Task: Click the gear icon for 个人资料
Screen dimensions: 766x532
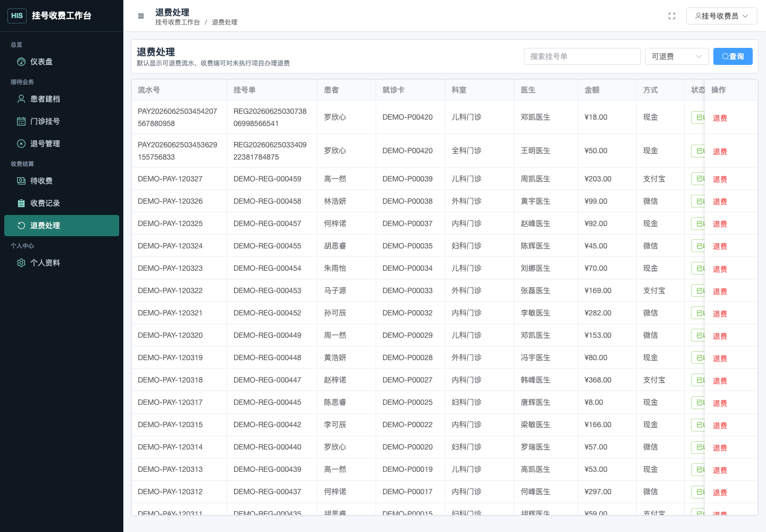Action: [x=21, y=263]
